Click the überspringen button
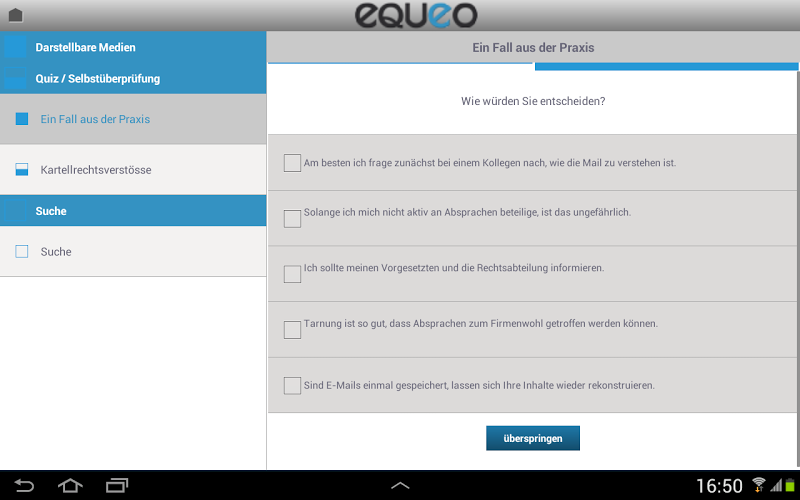Viewport: 800px width, 500px height. click(x=533, y=438)
